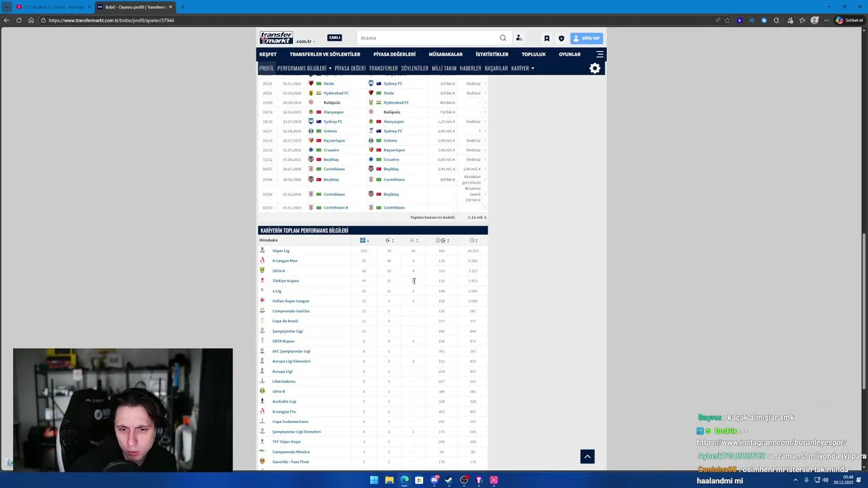The width and height of the screenshot is (868, 488).
Task: Sort by appearances column icon
Action: point(364,241)
